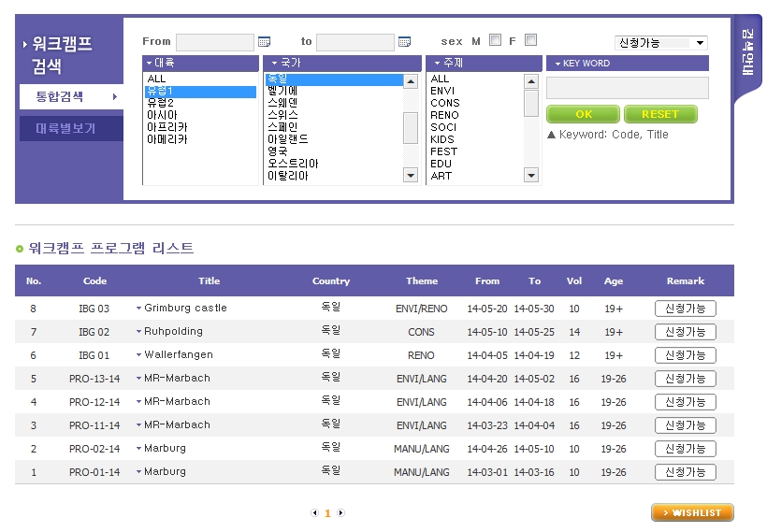Check the F sex checkbox
This screenshot has width=767, height=532.
(x=530, y=40)
